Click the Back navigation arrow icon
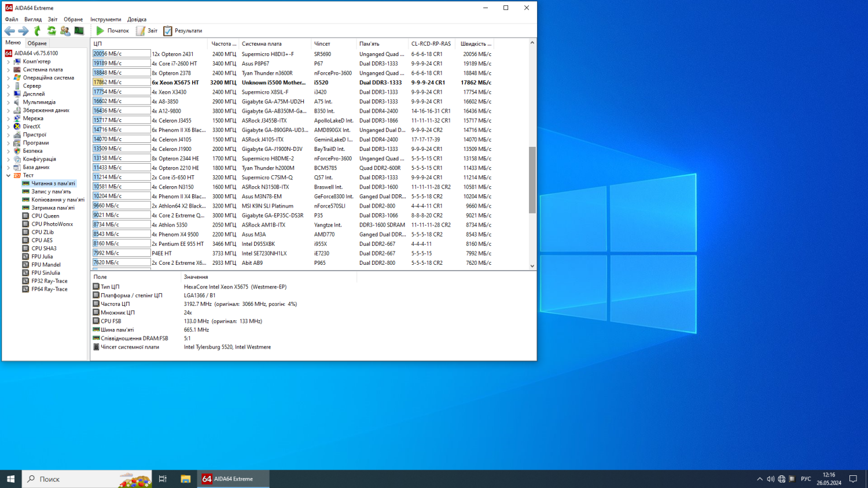868x488 pixels. click(x=10, y=31)
